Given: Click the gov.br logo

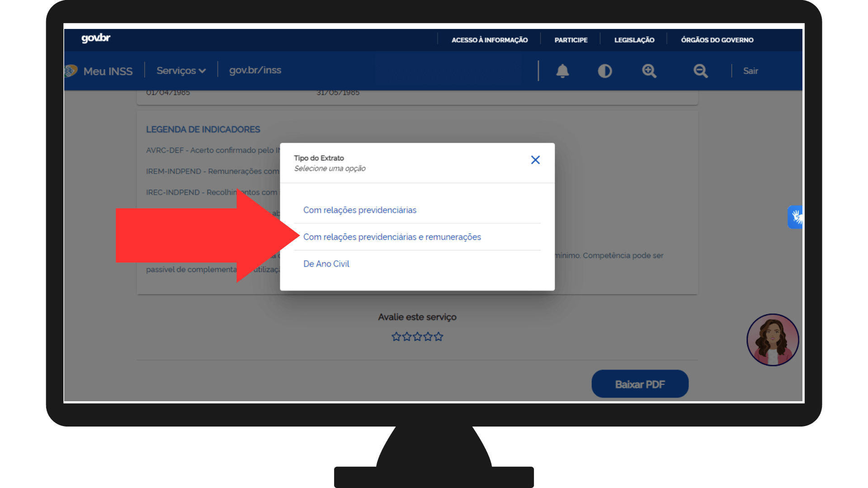Looking at the screenshot, I should point(96,38).
